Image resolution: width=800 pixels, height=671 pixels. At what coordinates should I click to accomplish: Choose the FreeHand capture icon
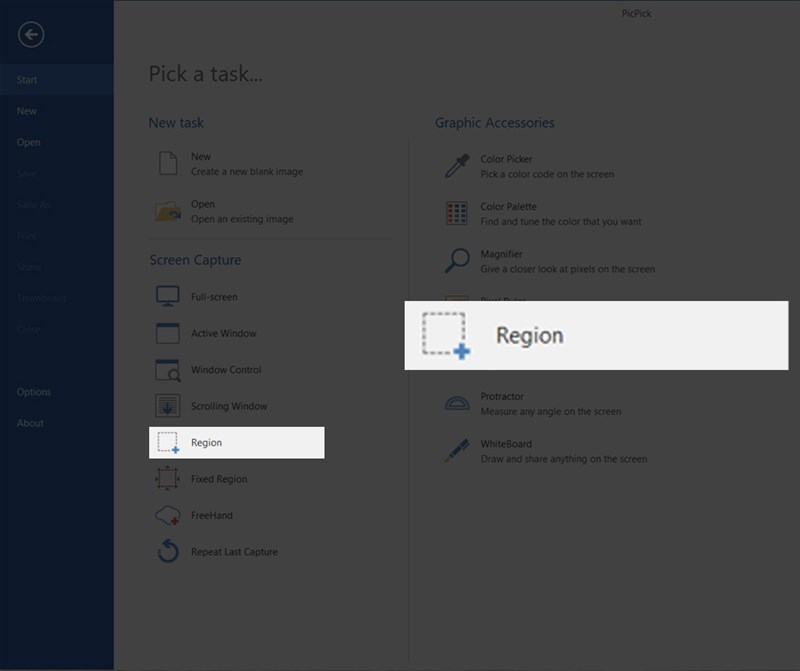(x=168, y=515)
